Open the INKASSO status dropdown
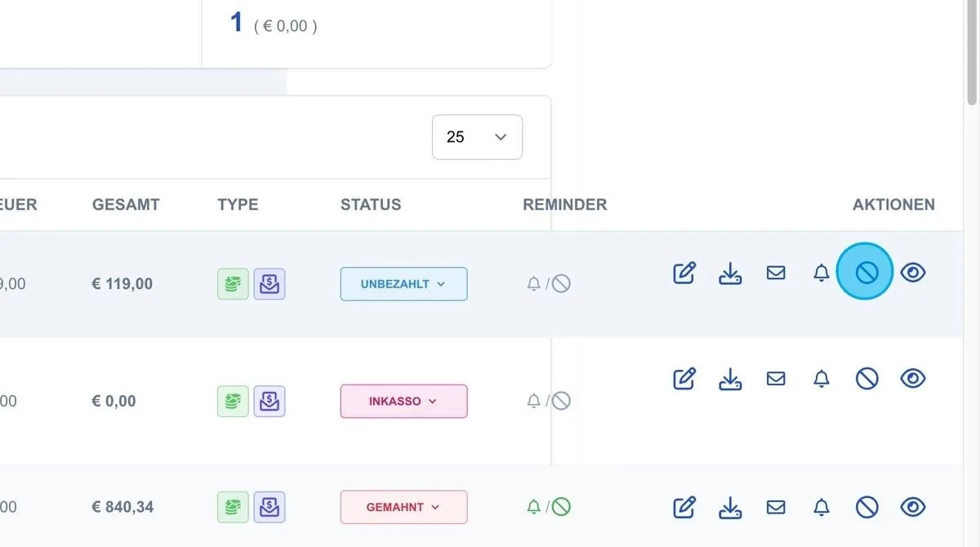 pos(403,401)
